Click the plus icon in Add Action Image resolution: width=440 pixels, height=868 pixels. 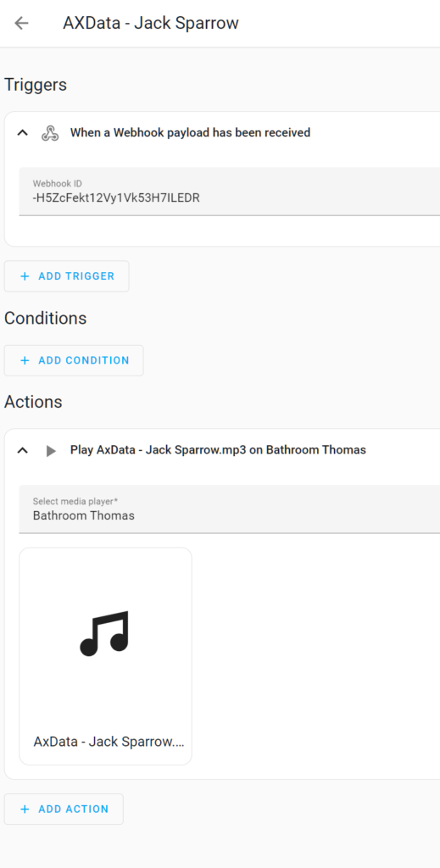[x=25, y=810]
